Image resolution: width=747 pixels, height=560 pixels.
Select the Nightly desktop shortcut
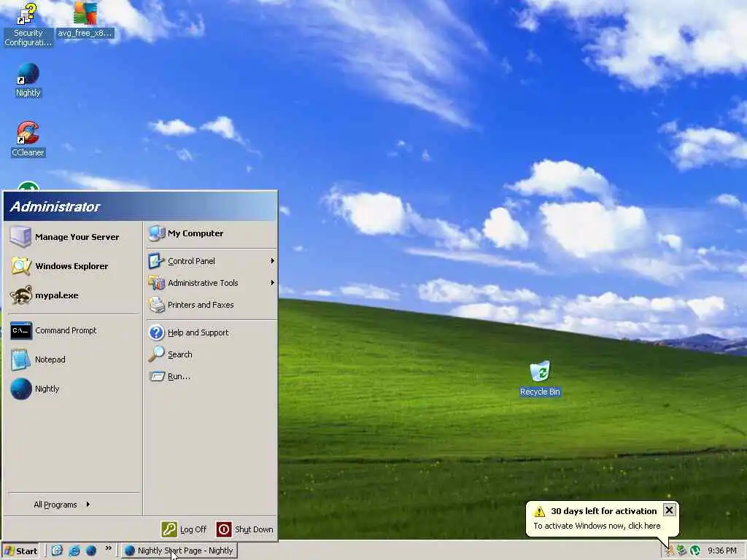28,80
